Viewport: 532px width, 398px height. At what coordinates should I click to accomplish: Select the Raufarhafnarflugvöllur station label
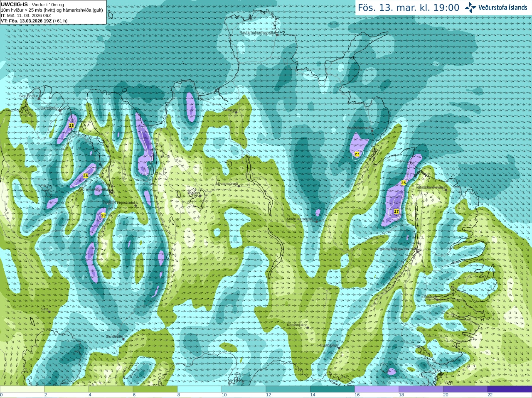(x=258, y=32)
